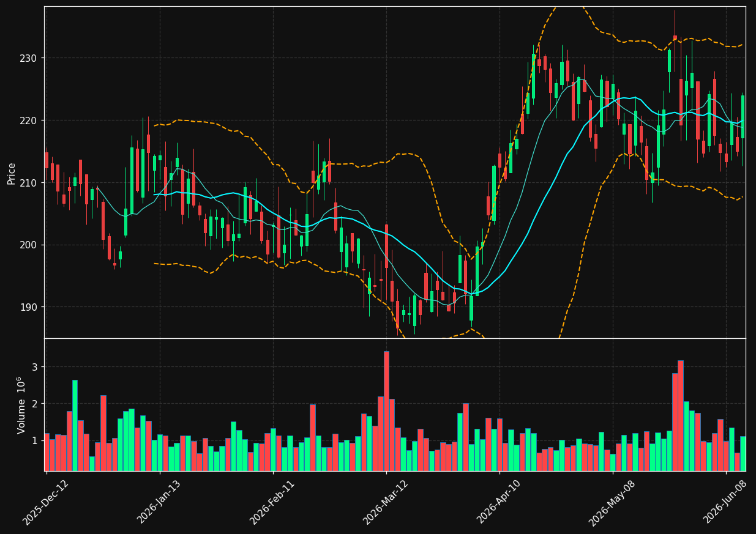The image size is (756, 534).
Task: Select the Volume 10⁶ axis title
Action: pos(21,405)
